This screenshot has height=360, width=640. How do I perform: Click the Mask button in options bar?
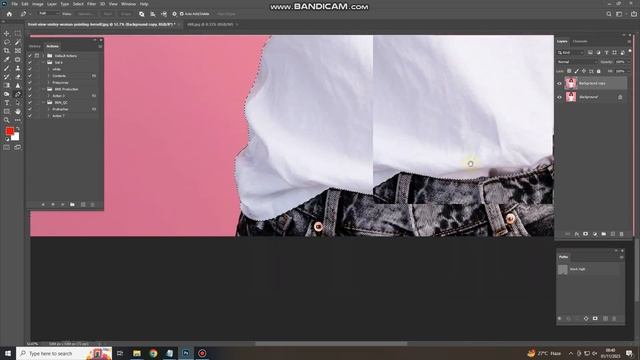coord(108,14)
